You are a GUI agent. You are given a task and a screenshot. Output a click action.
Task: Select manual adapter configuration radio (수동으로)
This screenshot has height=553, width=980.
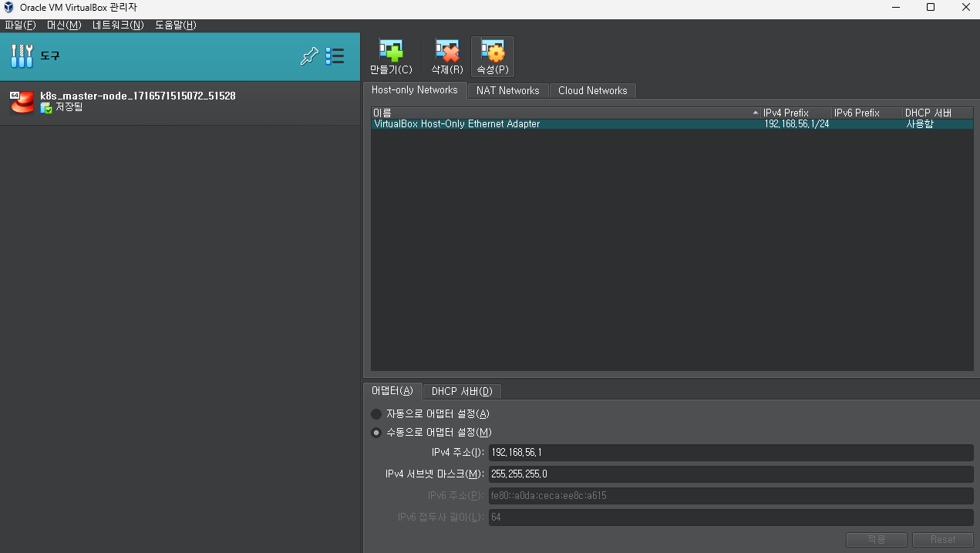point(376,433)
